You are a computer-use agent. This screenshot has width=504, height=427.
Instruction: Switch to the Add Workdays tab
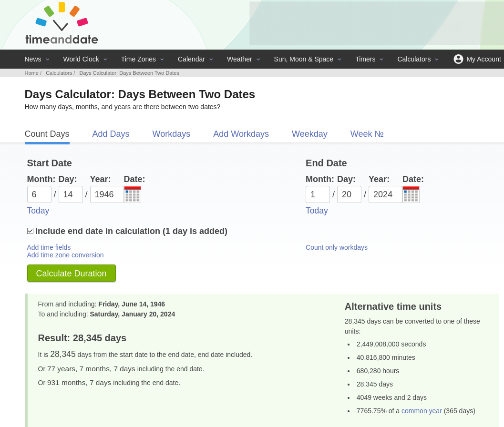(x=241, y=133)
